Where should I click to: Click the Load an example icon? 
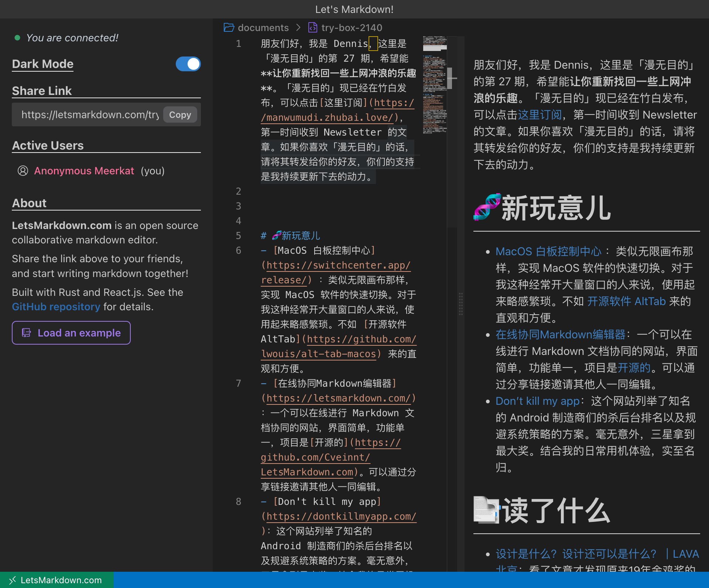click(27, 333)
